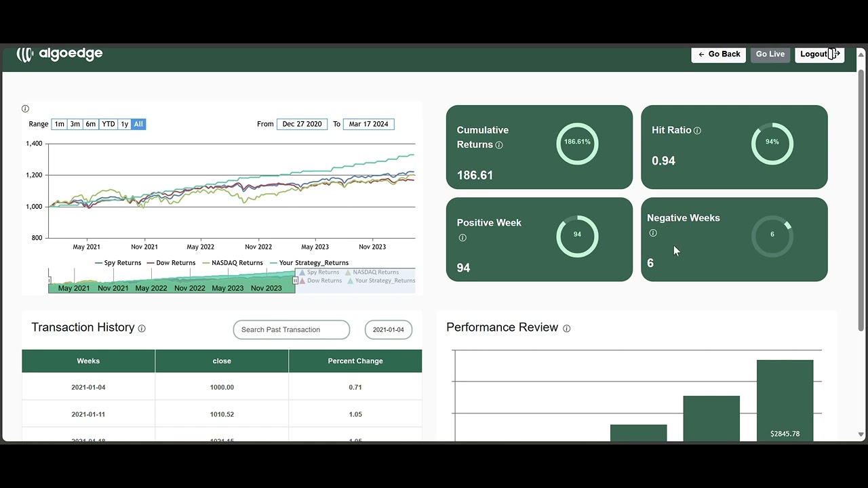
Task: Open Cumulative Returns info icon
Action: tap(499, 145)
